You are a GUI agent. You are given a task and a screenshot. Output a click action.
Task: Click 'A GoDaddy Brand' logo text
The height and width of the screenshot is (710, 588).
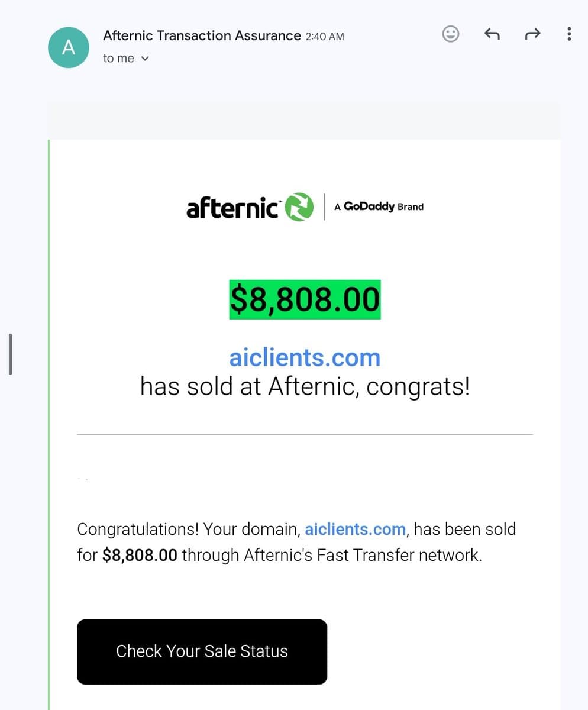(379, 207)
